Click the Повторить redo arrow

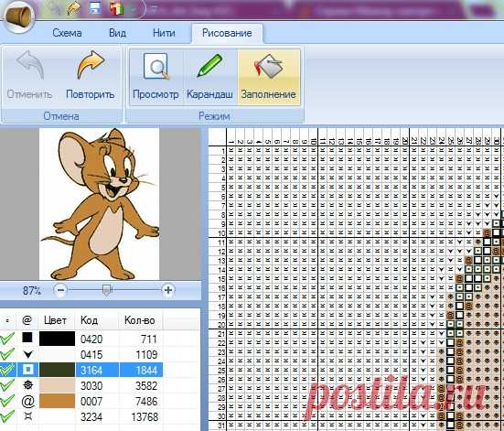(x=91, y=65)
